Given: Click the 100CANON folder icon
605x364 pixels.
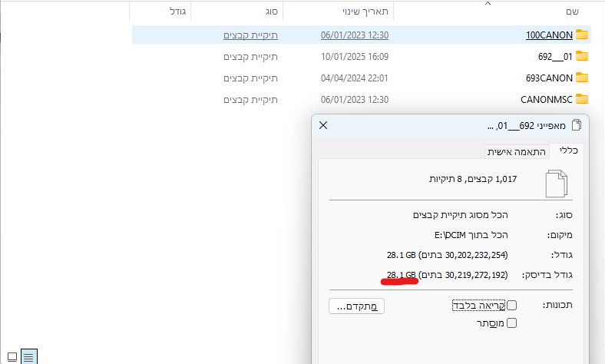Looking at the screenshot, I should coord(582,35).
